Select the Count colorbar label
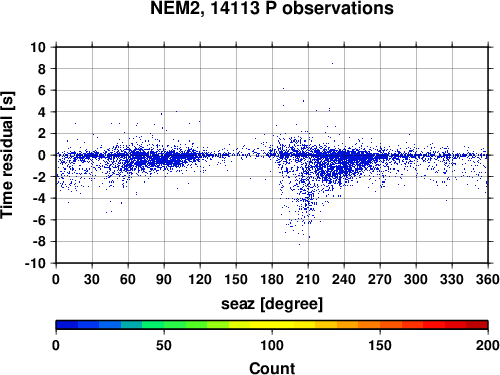This screenshot has width=500, height=375. [272, 368]
